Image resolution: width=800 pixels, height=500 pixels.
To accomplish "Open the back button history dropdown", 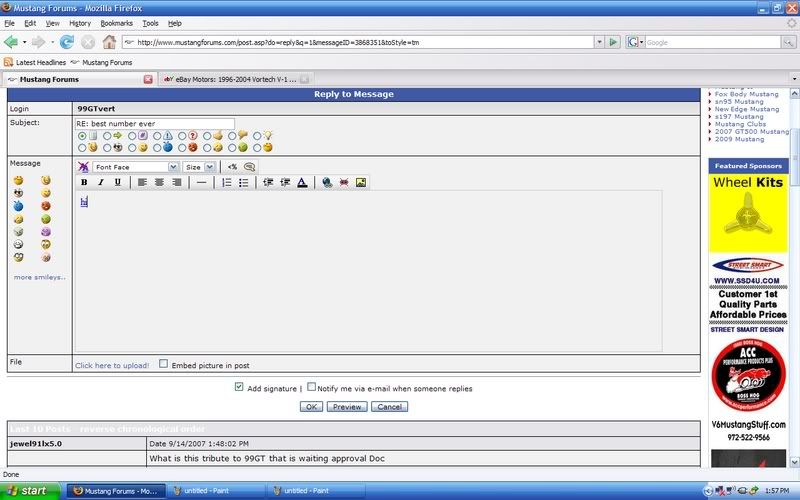I will [24, 42].
